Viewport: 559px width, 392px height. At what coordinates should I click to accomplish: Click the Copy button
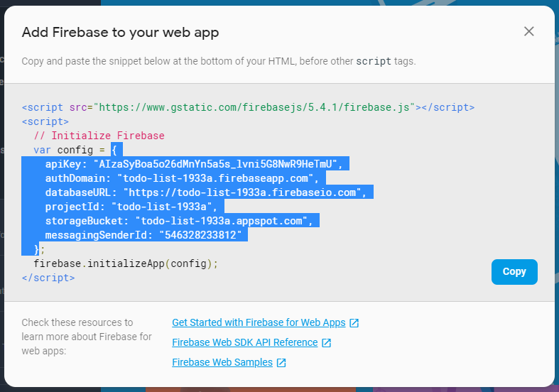(514, 272)
